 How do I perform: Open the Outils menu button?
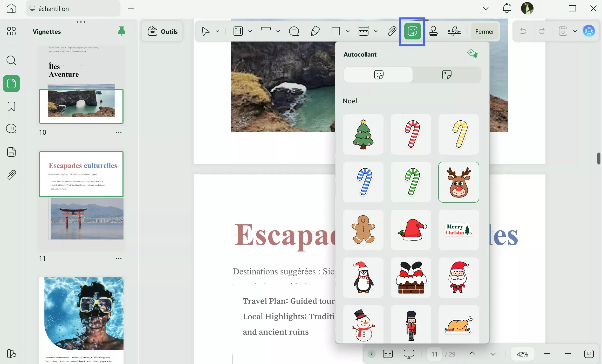pos(163,31)
